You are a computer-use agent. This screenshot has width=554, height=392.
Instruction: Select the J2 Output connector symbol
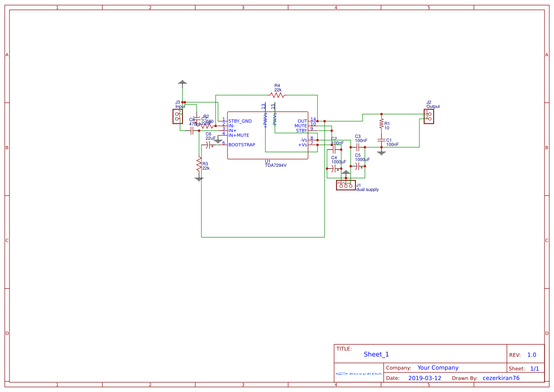429,116
